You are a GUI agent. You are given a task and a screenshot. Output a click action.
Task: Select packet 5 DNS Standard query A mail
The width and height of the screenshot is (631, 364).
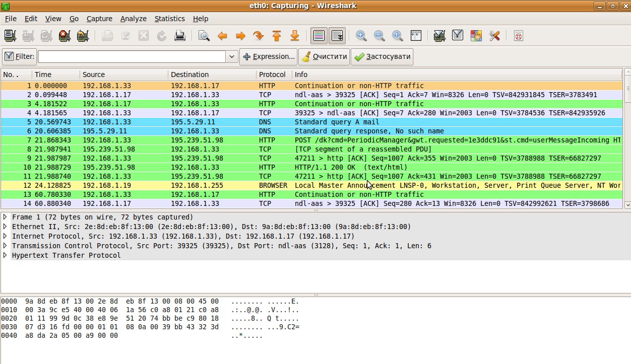coord(312,122)
